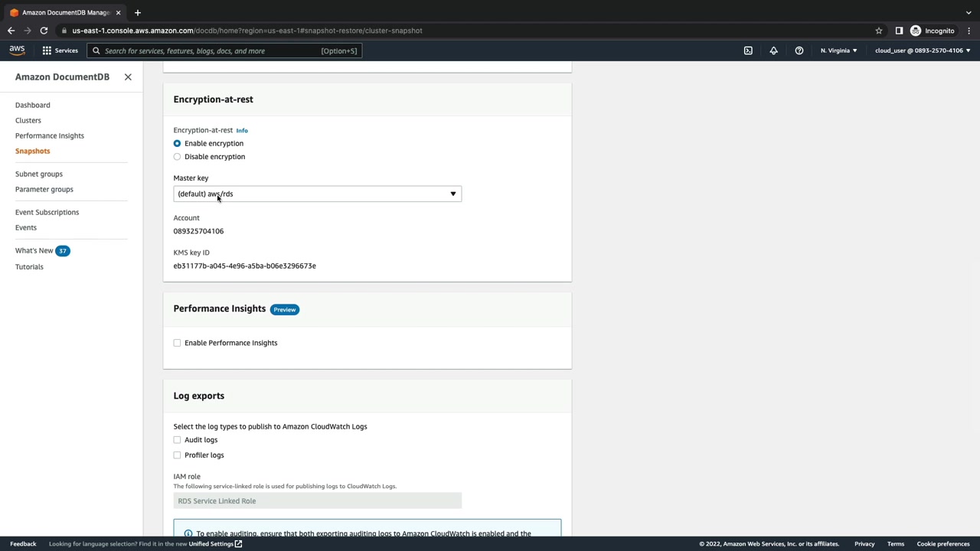
Task: Click the KMS key ID value eb31177b-a045-4e96-a5ba-b06e3296673e
Action: point(244,266)
